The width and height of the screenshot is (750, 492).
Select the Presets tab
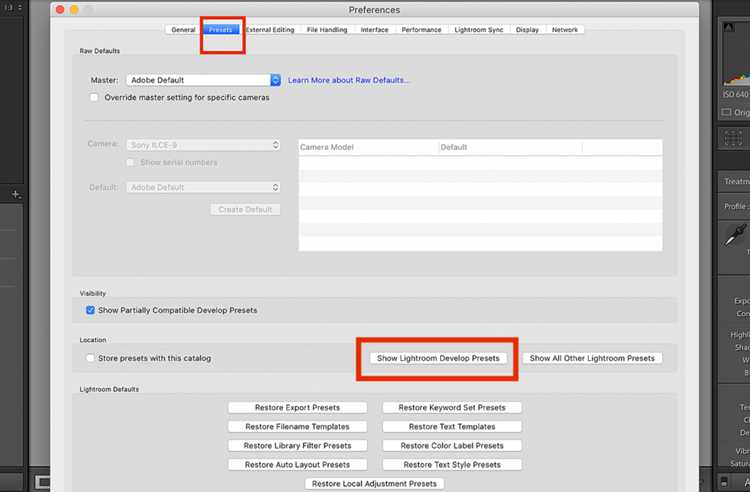221,30
